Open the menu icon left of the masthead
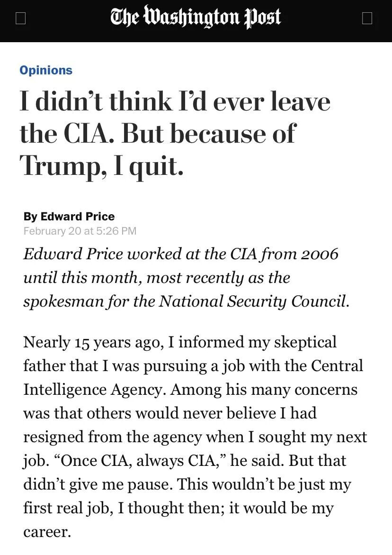The height and width of the screenshot is (555, 392). click(21, 18)
